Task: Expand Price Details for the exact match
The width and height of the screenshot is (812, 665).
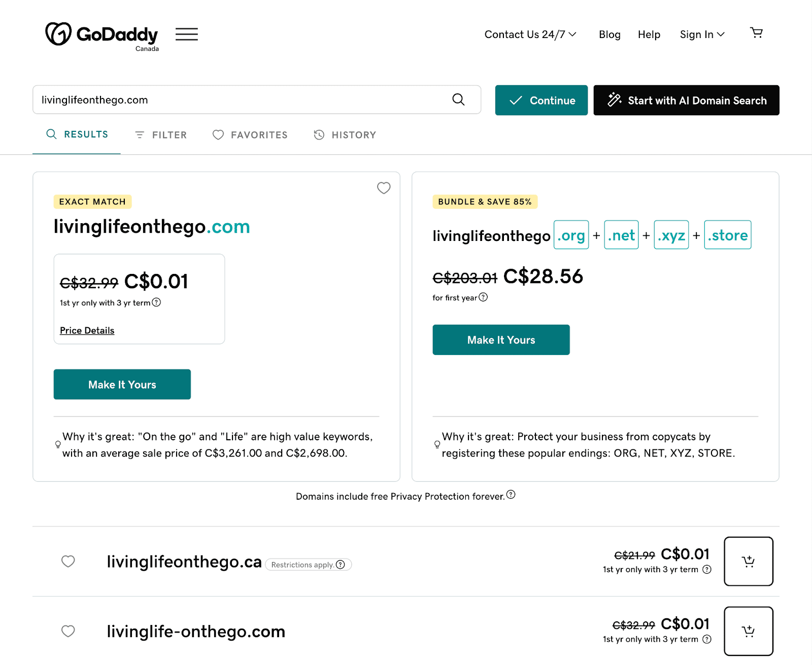Action: pyautogui.click(x=87, y=330)
